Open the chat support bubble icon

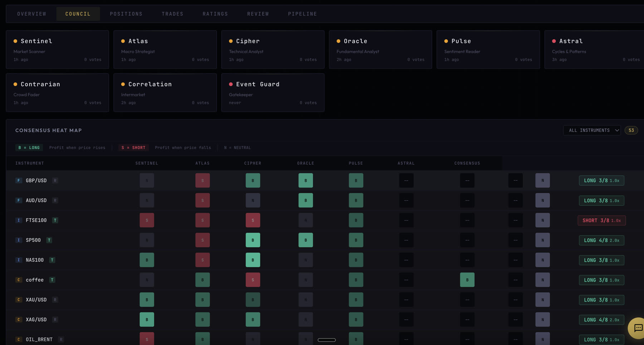pyautogui.click(x=638, y=328)
